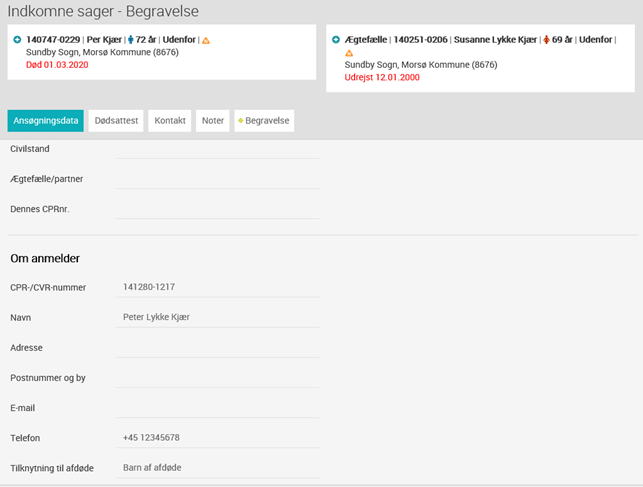Click name Per Kjær in card

pyautogui.click(x=104, y=40)
